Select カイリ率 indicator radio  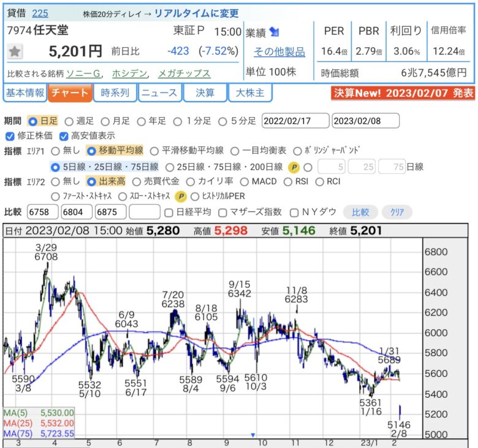190,182
